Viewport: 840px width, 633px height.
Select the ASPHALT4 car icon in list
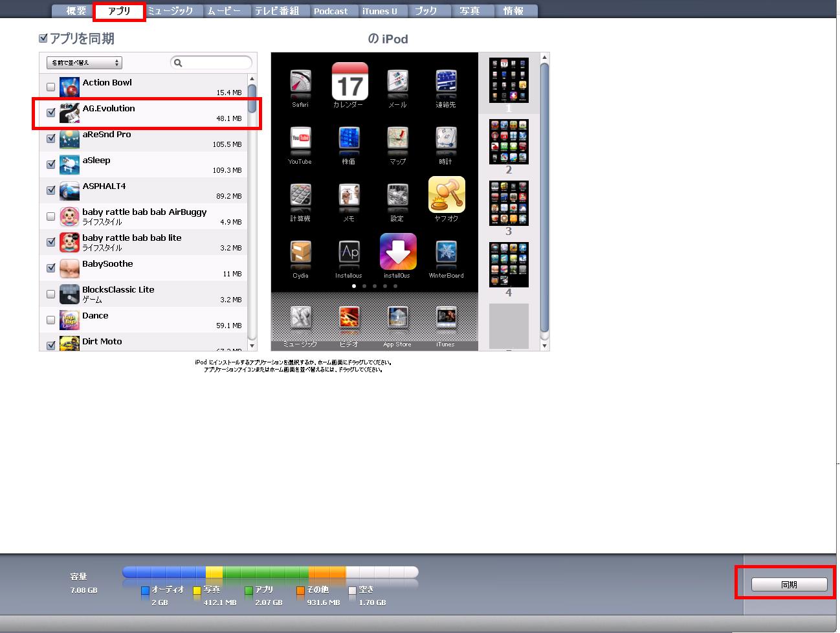click(69, 190)
